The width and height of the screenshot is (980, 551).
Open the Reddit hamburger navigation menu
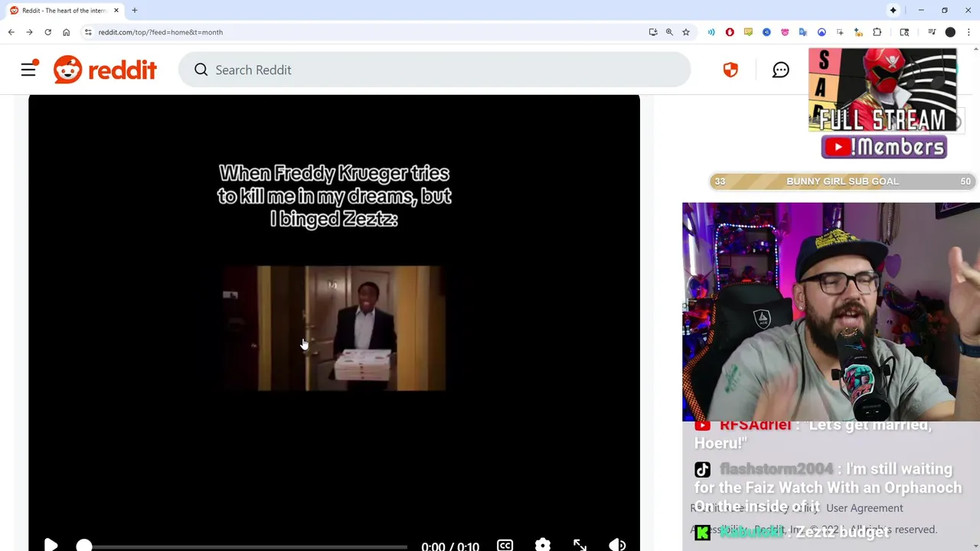28,70
